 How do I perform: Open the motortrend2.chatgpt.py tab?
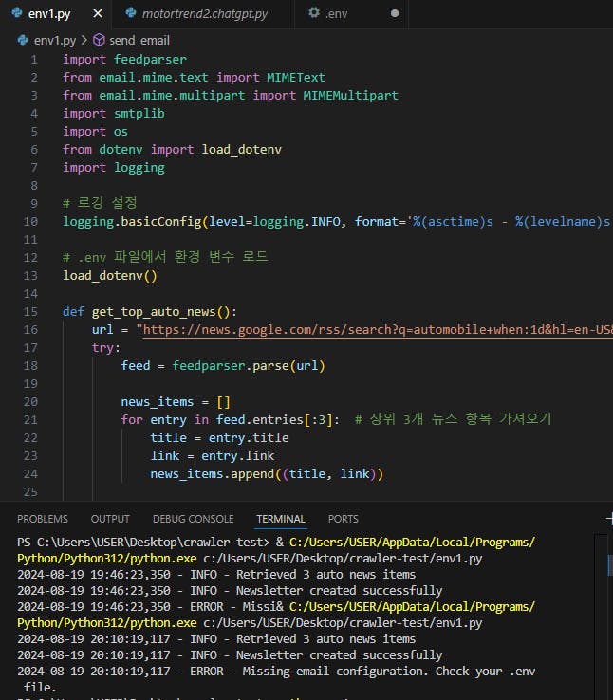[204, 14]
